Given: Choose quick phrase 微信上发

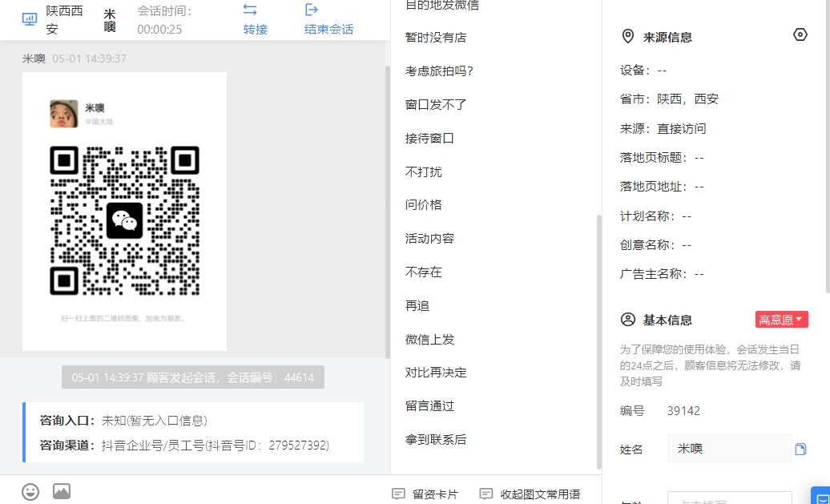Looking at the screenshot, I should (429, 340).
